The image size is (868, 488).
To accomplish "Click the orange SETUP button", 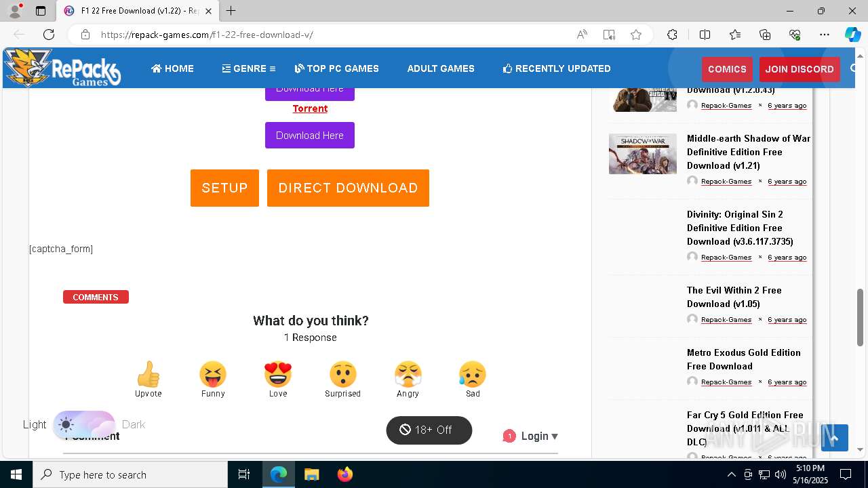I will [224, 188].
